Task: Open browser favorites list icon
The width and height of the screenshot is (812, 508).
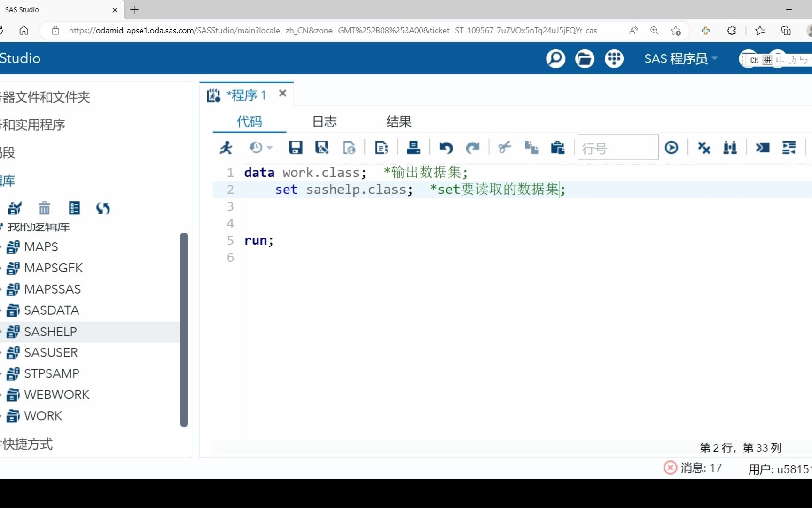Action: coord(760,31)
